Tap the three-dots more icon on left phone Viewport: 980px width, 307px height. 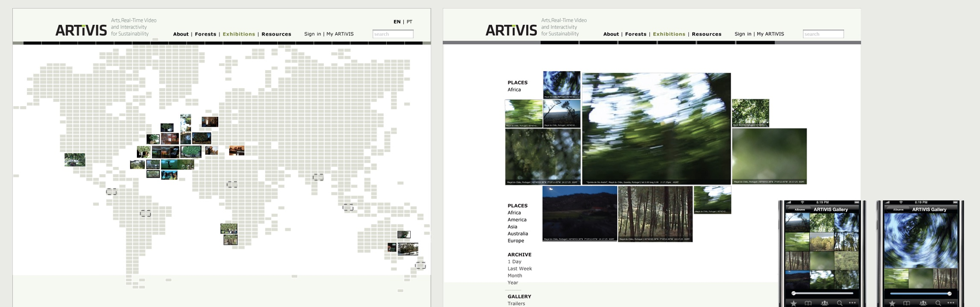[x=853, y=303]
